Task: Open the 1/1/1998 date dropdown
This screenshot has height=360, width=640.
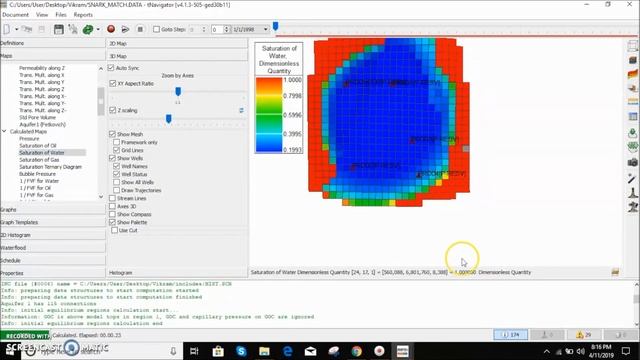Action: (x=265, y=29)
